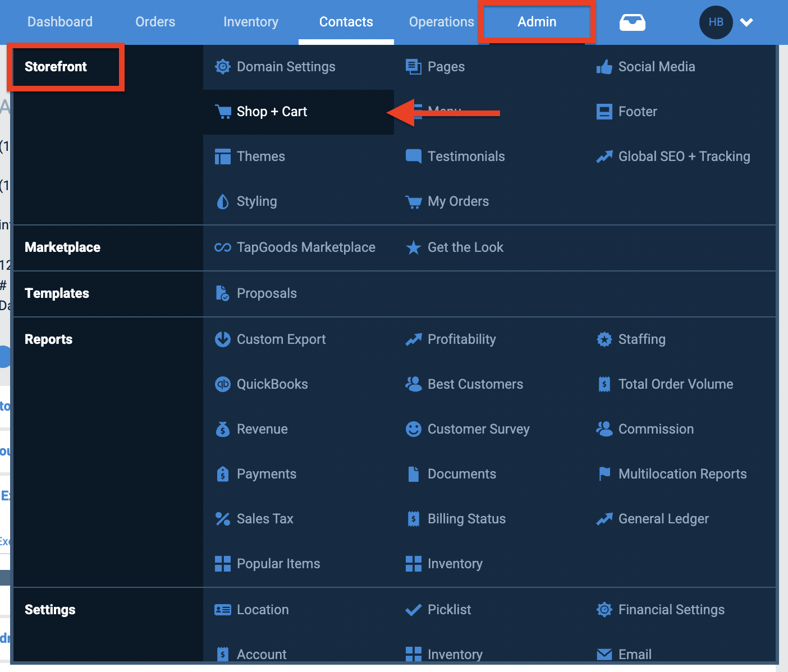Click the Sales Tax percent icon
Screen dimensions: 788x672
pos(223,519)
